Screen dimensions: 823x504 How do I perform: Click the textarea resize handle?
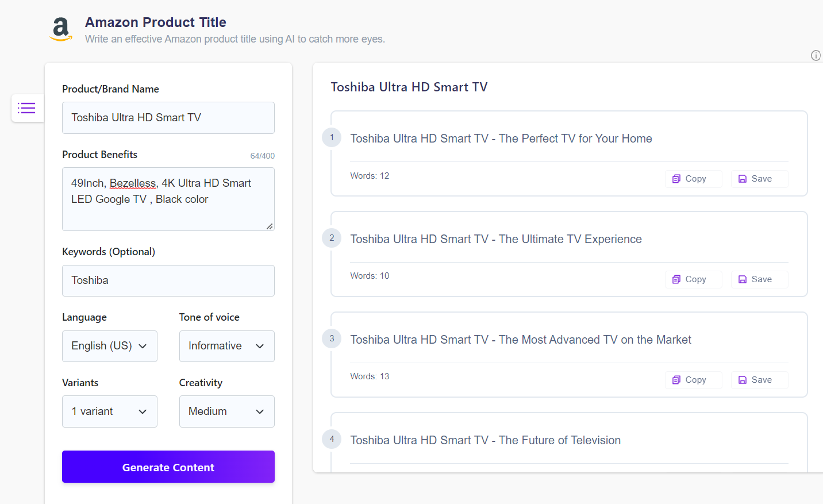click(x=269, y=226)
